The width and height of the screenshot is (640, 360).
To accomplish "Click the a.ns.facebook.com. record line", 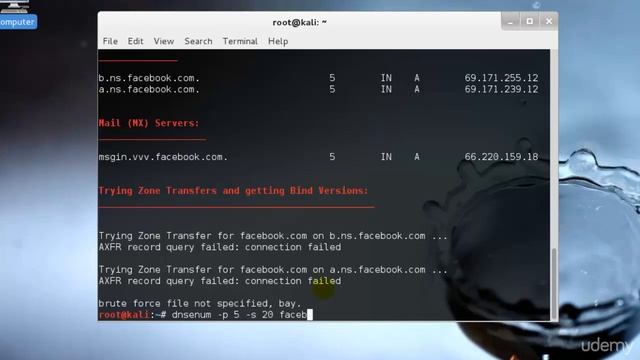I will click(318, 89).
